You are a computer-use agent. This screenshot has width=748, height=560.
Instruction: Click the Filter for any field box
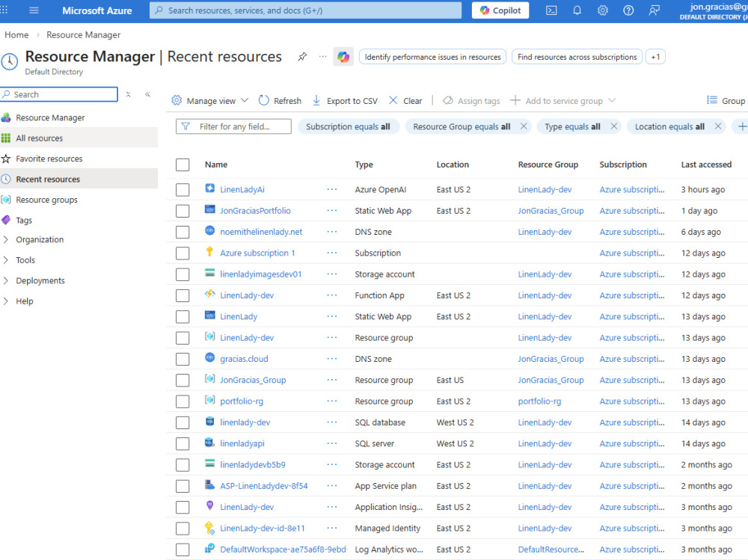point(233,126)
